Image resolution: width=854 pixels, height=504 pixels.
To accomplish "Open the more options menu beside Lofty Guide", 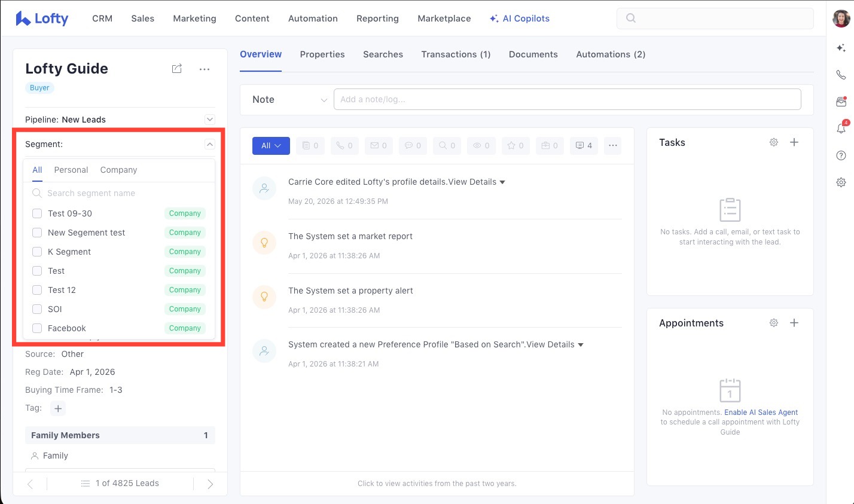I will pos(205,69).
